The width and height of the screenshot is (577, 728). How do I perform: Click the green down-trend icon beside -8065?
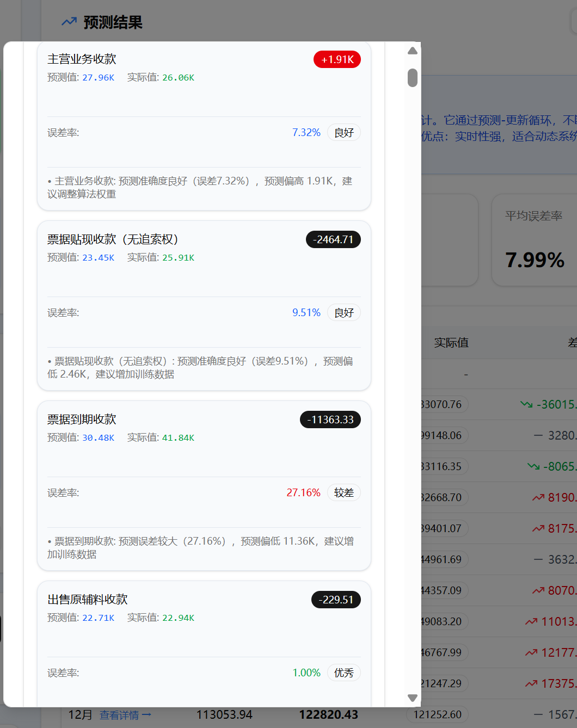pyautogui.click(x=533, y=466)
